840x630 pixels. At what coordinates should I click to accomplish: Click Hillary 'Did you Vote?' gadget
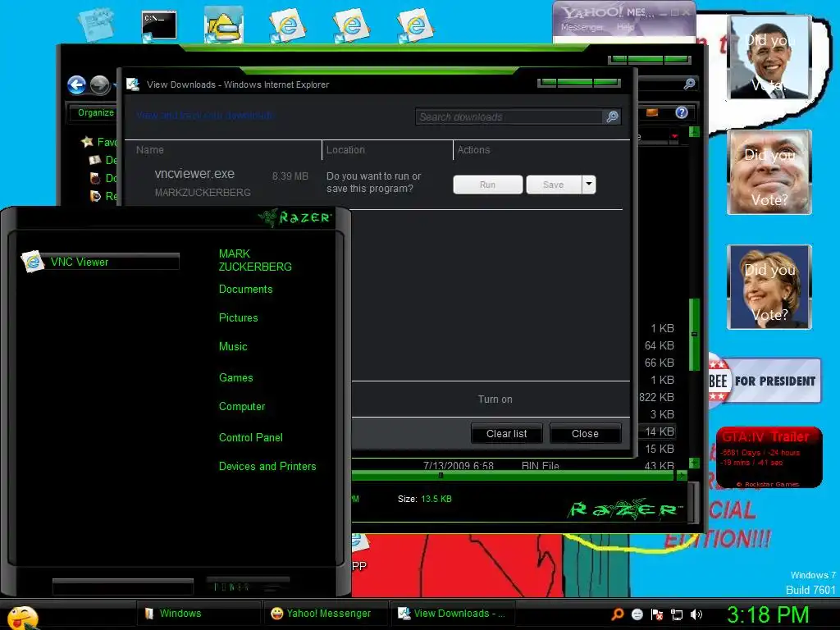coord(769,286)
